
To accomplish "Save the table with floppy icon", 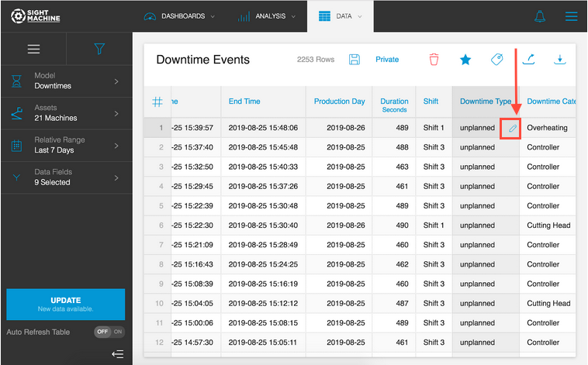I will (355, 60).
